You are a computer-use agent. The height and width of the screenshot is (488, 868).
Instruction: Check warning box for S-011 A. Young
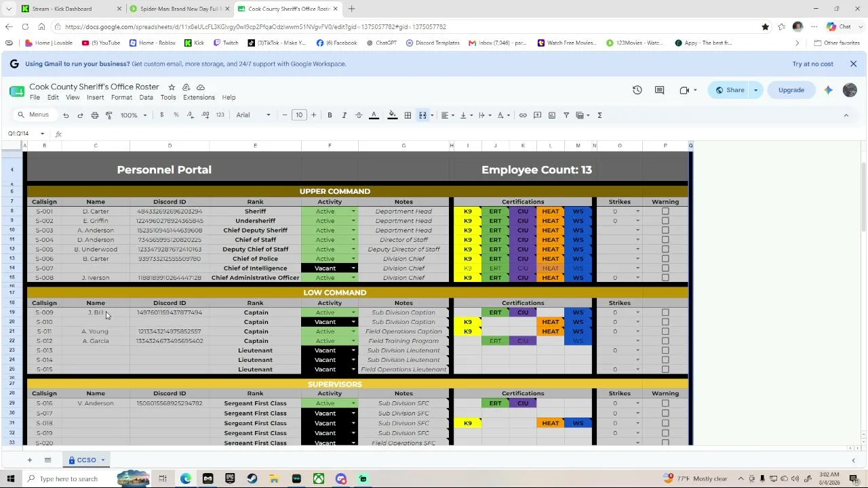coord(665,331)
